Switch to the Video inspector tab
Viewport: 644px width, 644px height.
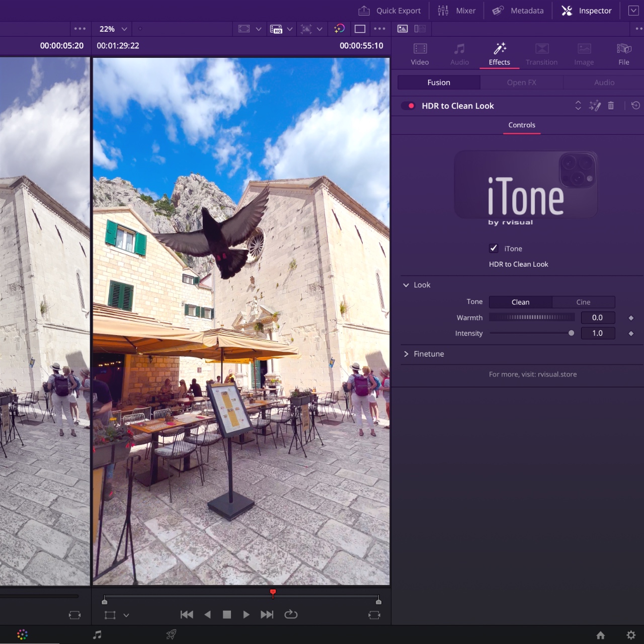pos(420,54)
